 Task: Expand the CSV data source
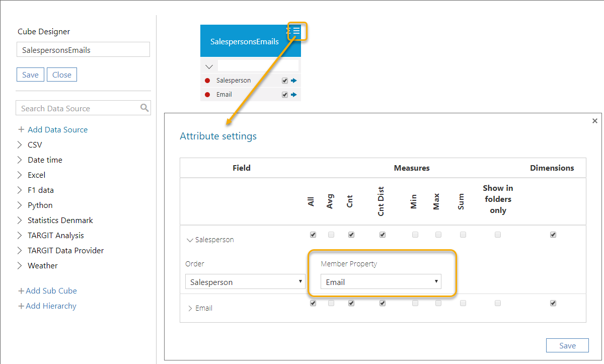(20, 144)
